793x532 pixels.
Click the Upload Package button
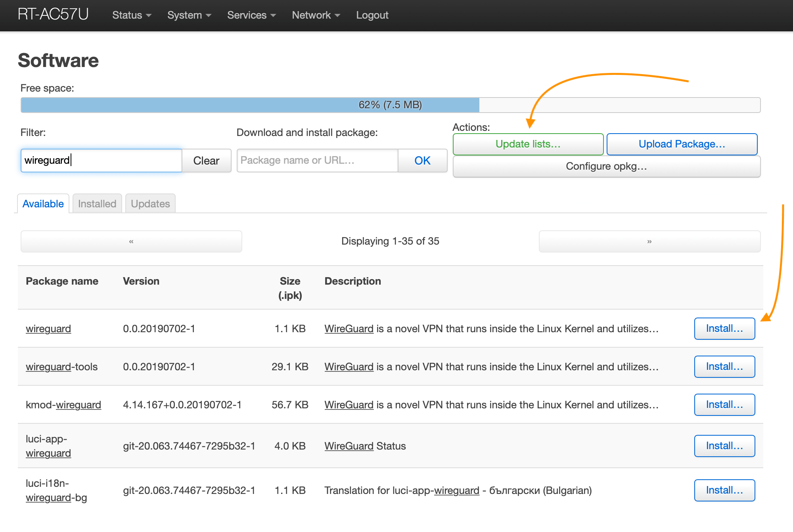click(x=682, y=144)
